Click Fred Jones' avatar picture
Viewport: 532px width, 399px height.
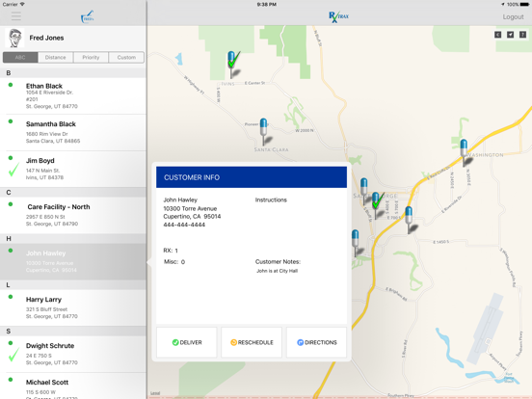click(14, 38)
